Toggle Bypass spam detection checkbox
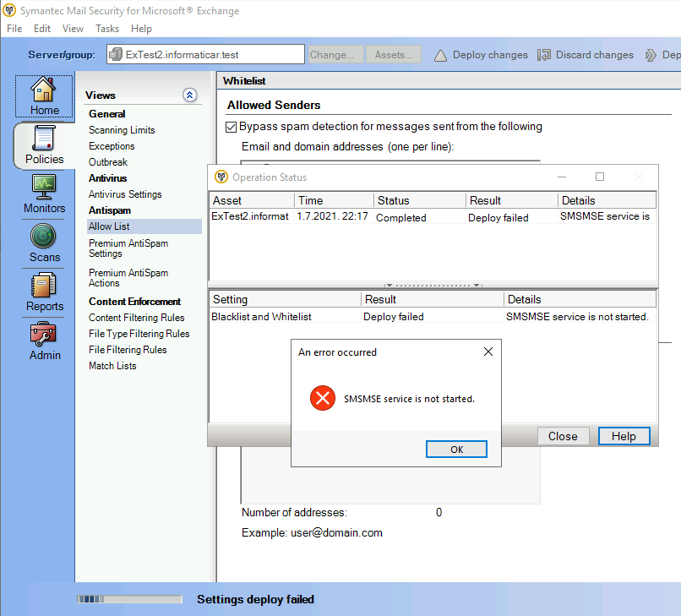Image resolution: width=681 pixels, height=616 pixels. click(231, 127)
